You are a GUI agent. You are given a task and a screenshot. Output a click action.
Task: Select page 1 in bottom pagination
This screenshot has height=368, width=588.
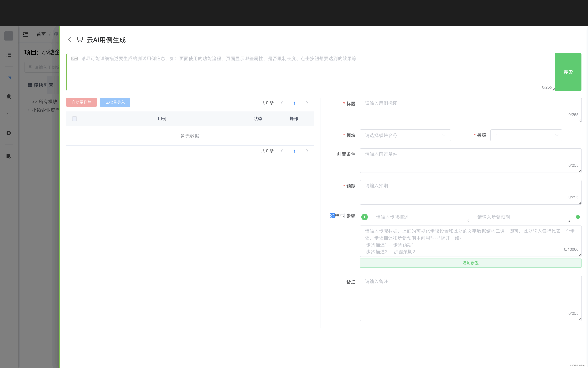click(294, 151)
